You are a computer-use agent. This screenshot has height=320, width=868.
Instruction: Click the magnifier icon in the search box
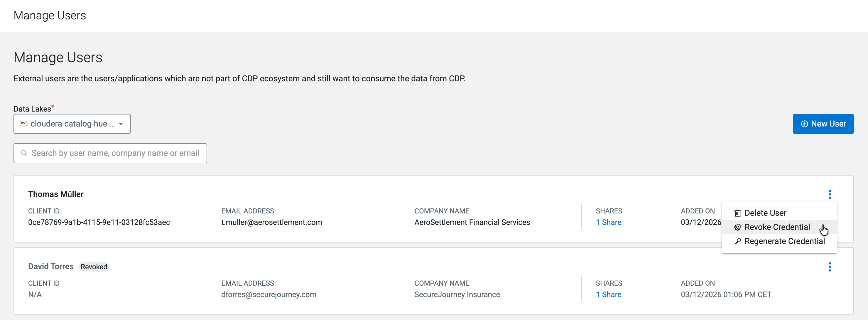click(24, 154)
